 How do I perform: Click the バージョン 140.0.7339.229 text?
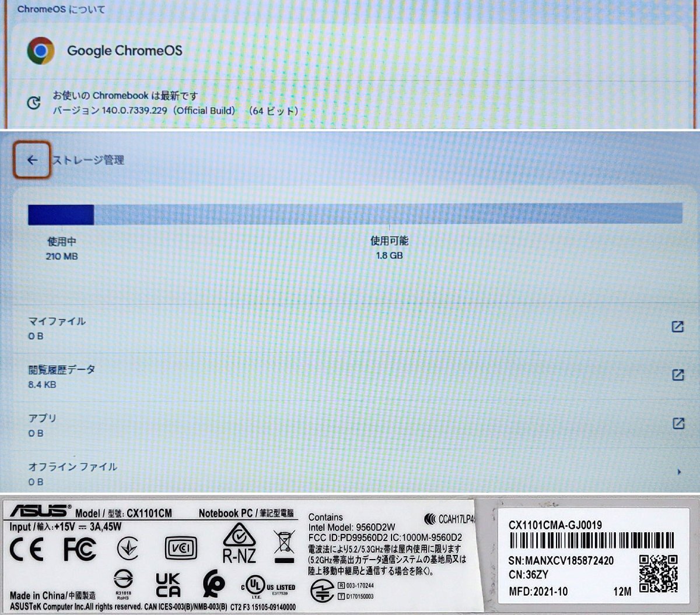point(176,110)
